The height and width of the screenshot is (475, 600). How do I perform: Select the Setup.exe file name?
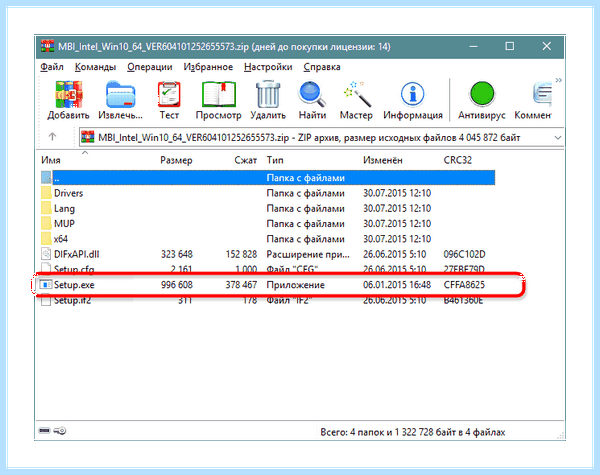(x=74, y=285)
